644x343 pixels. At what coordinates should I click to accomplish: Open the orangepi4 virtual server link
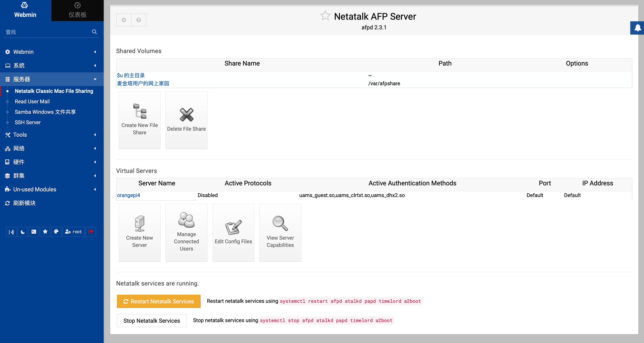[x=128, y=195]
